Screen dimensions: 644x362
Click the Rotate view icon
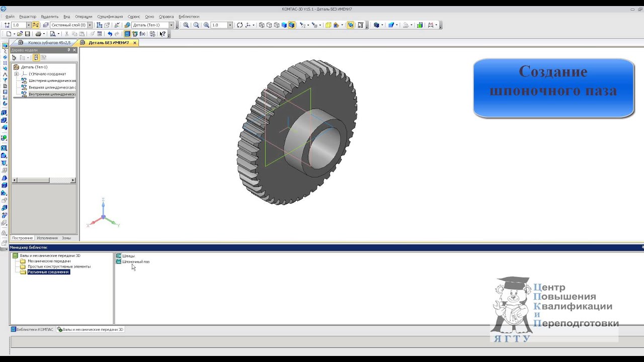tap(240, 25)
